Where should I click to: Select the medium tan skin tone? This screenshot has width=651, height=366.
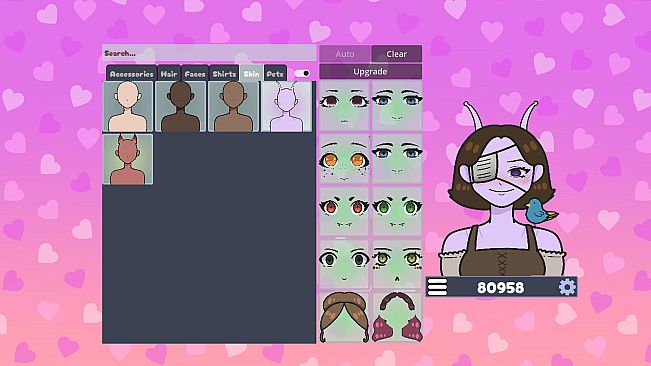(233, 107)
